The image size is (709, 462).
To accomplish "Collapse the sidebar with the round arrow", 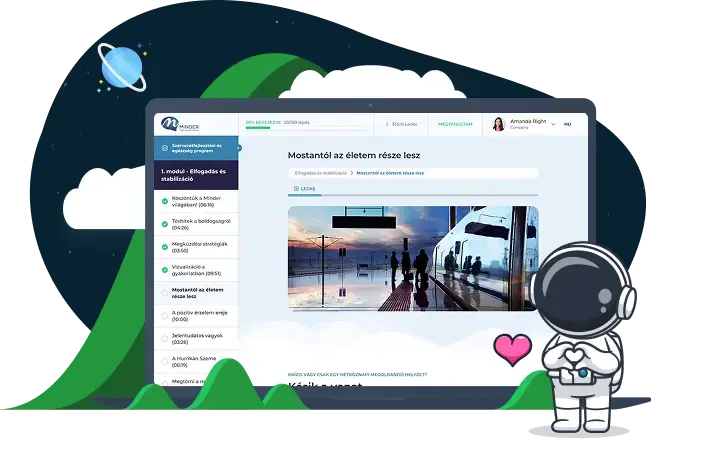I will click(x=239, y=148).
